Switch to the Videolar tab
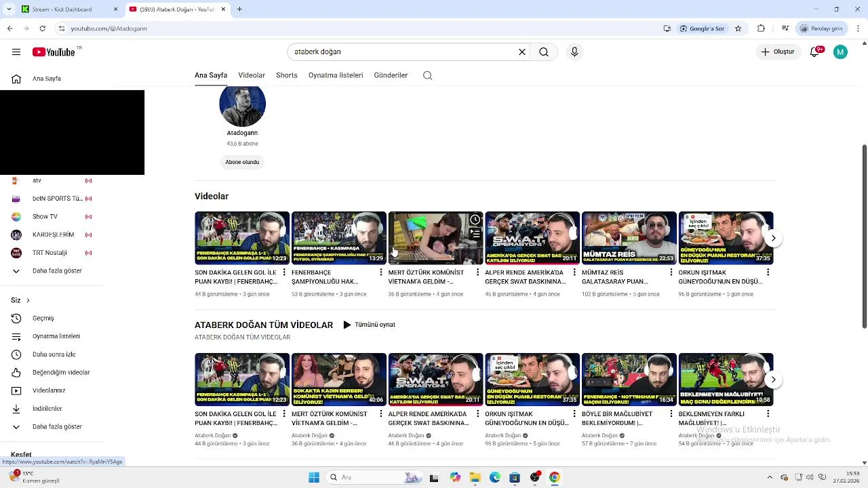Screen dimensions: 868x488 coord(252,75)
